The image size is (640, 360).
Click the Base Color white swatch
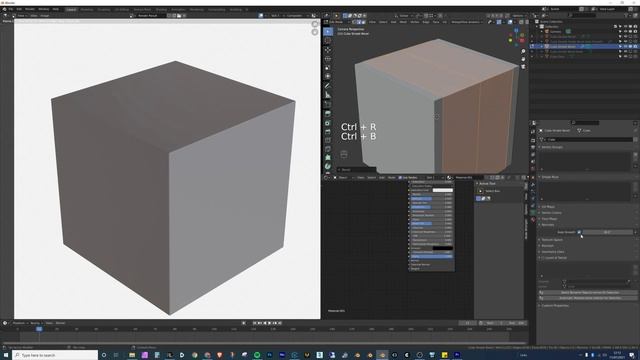pyautogui.click(x=442, y=190)
